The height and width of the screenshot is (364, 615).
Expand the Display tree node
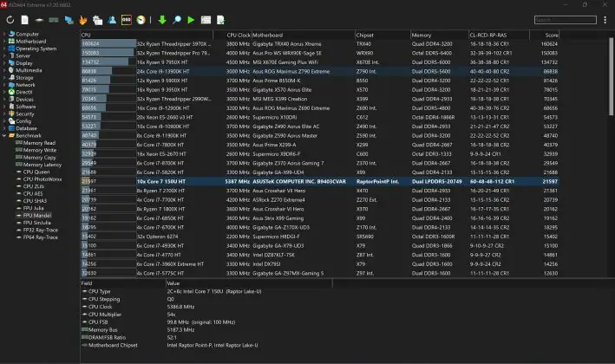(4, 63)
